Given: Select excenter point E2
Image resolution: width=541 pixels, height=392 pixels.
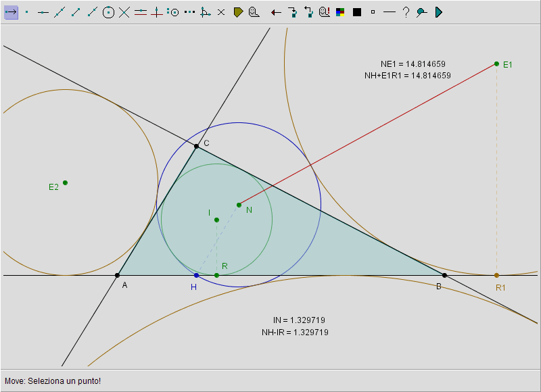Looking at the screenshot, I should (65, 182).
